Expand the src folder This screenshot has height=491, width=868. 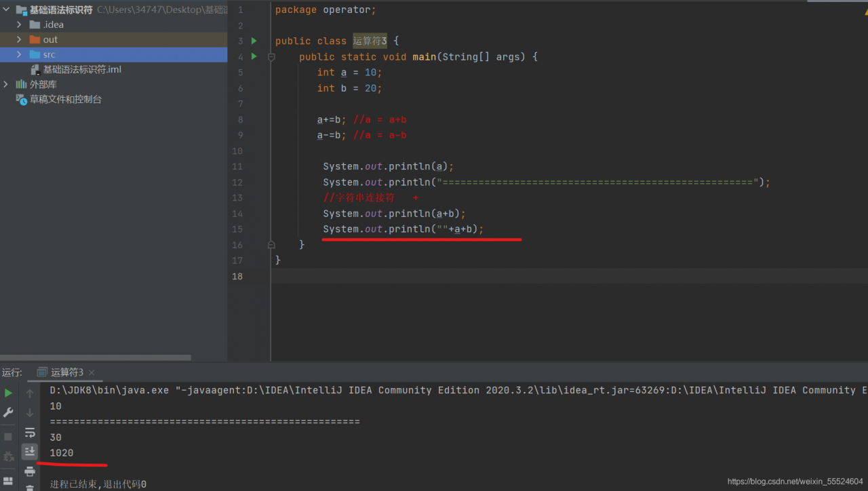(20, 54)
